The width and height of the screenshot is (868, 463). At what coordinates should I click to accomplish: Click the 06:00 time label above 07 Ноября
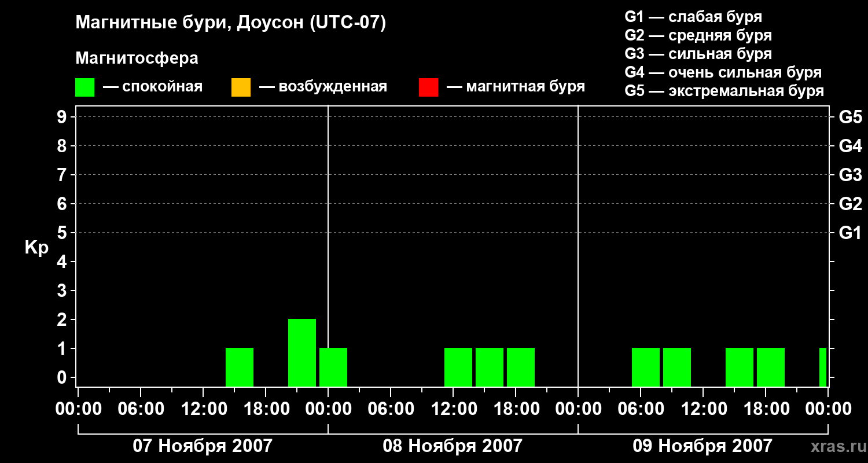coord(141,409)
